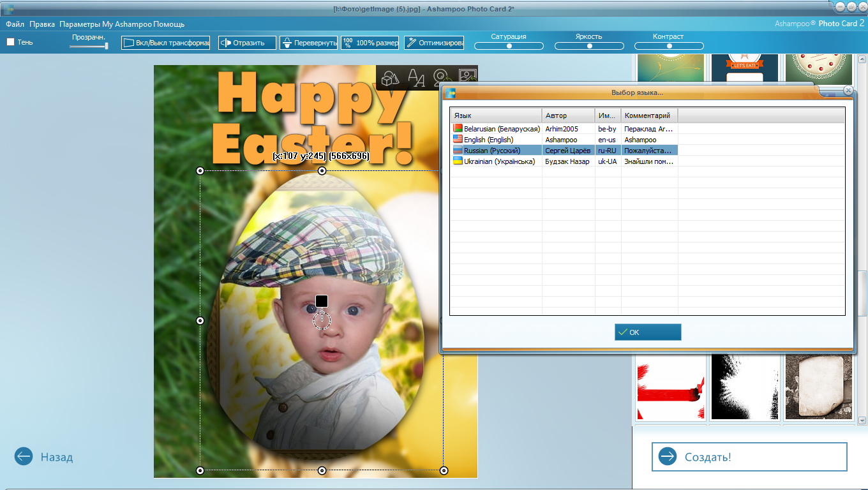Click the arrow icon in the Создать! button
The width and height of the screenshot is (868, 490).
668,456
